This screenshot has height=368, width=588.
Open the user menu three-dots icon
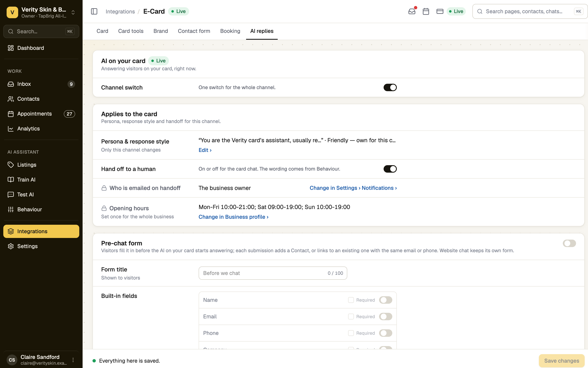pyautogui.click(x=73, y=360)
